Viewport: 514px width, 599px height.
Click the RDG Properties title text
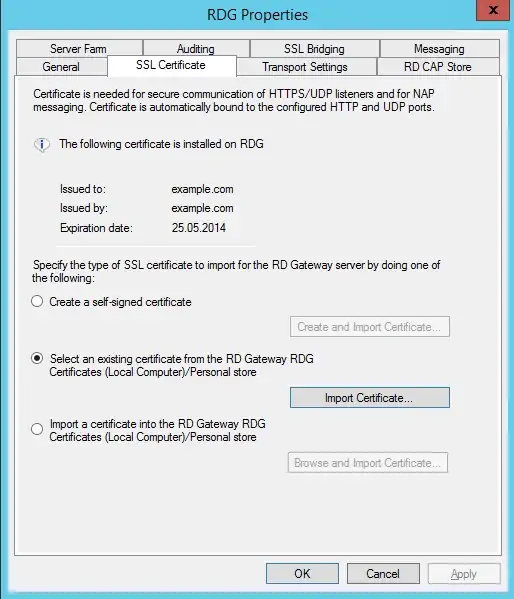(x=257, y=15)
